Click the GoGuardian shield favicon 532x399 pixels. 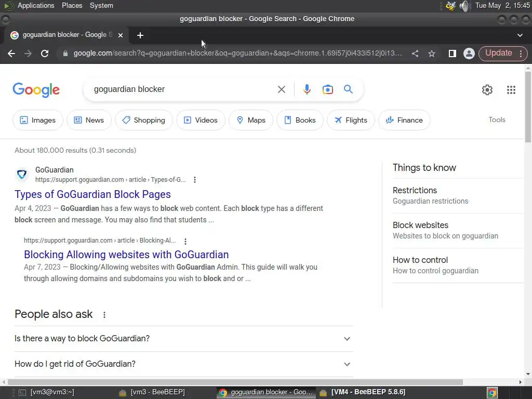(22, 175)
